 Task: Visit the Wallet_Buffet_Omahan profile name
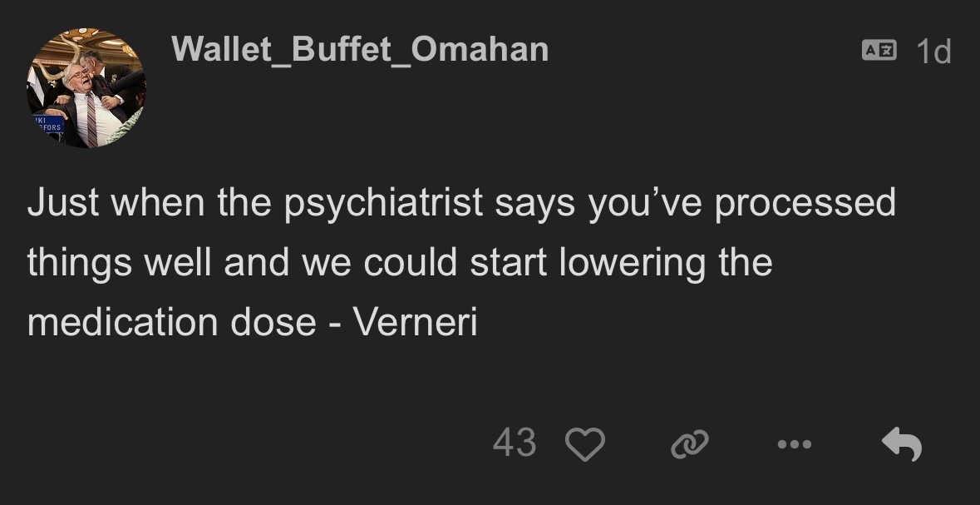tap(360, 50)
